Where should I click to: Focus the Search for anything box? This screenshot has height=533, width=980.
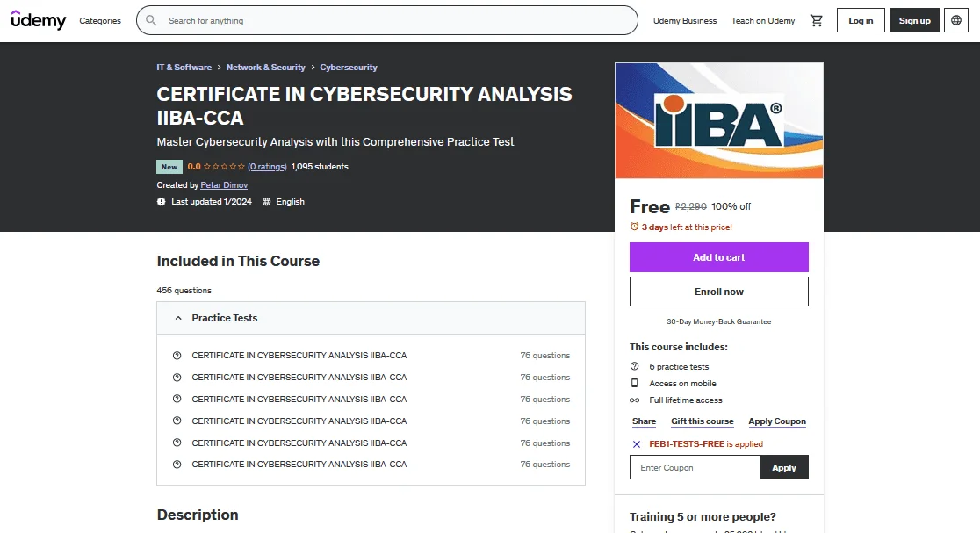coord(387,20)
